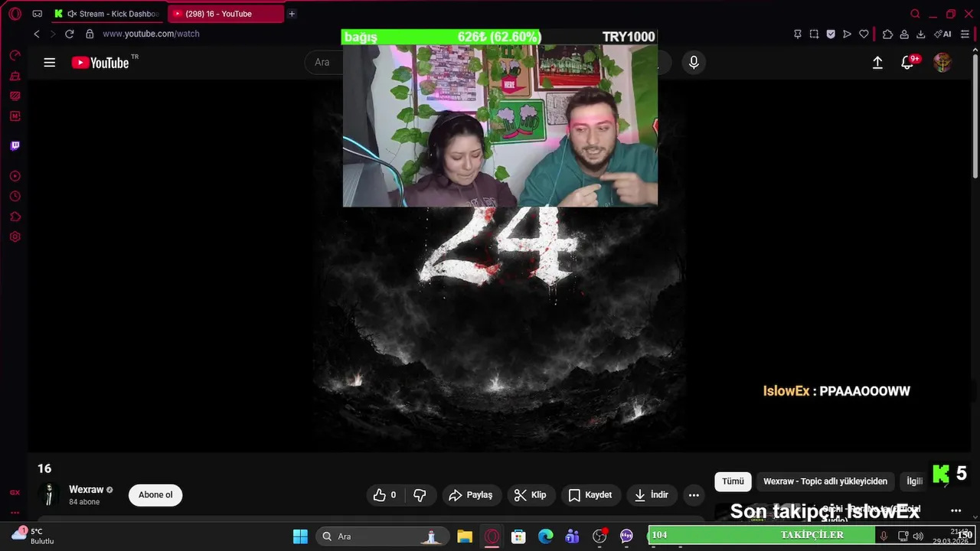The image size is (980, 551).
Task: Open the Wexraw channel avatar
Action: (49, 494)
